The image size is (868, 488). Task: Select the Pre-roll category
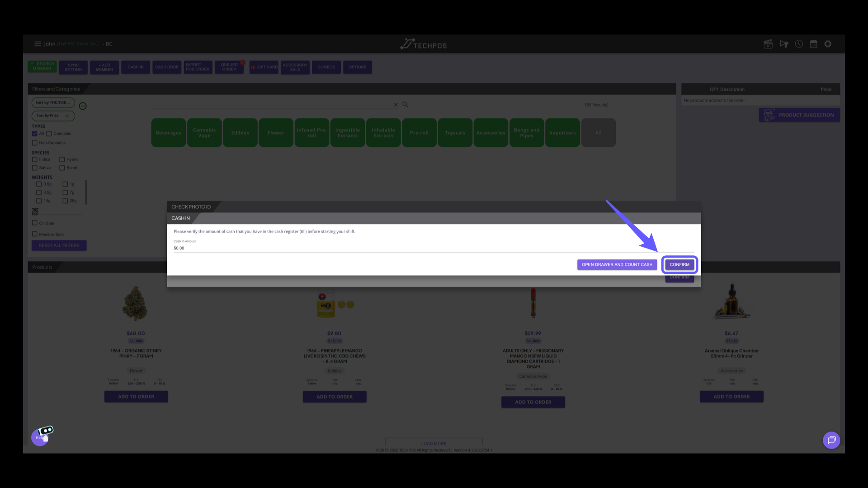tap(419, 133)
